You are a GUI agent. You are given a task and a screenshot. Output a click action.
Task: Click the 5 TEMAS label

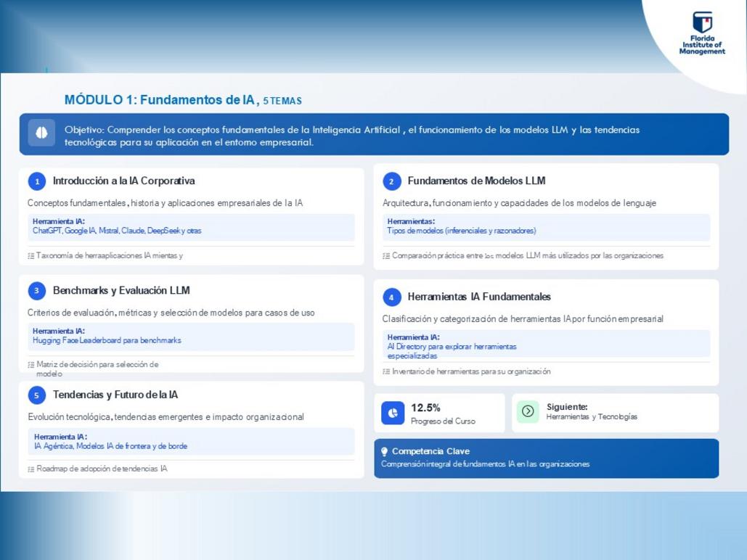[x=282, y=101]
